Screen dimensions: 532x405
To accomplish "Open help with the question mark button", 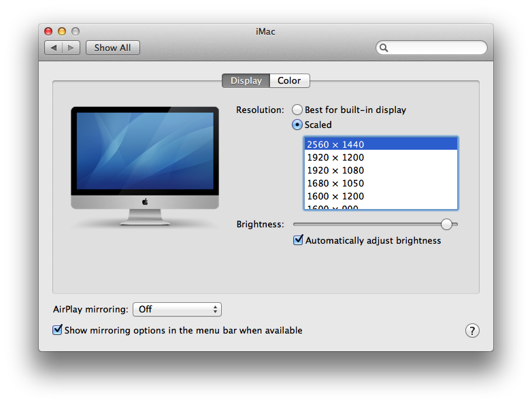I will (472, 330).
